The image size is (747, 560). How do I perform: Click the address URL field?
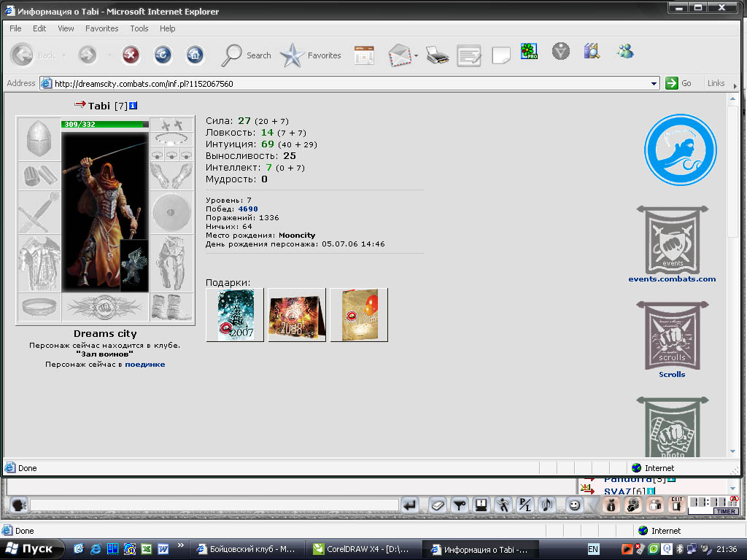click(x=350, y=84)
